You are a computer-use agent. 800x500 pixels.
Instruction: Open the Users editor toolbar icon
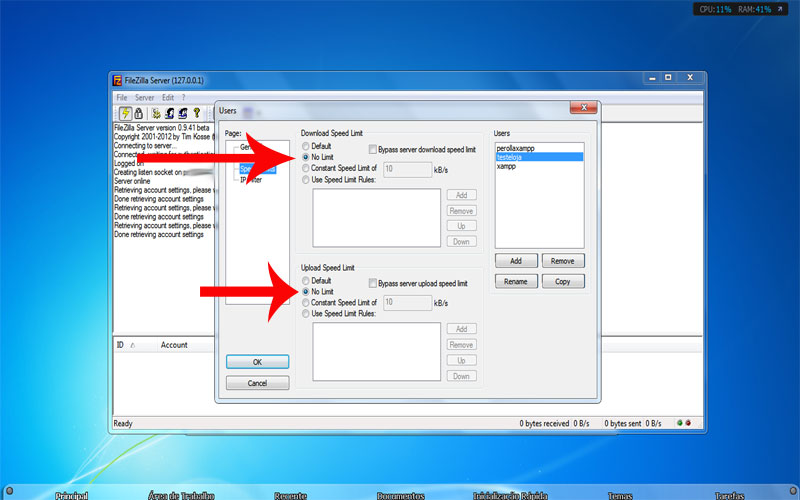click(169, 113)
